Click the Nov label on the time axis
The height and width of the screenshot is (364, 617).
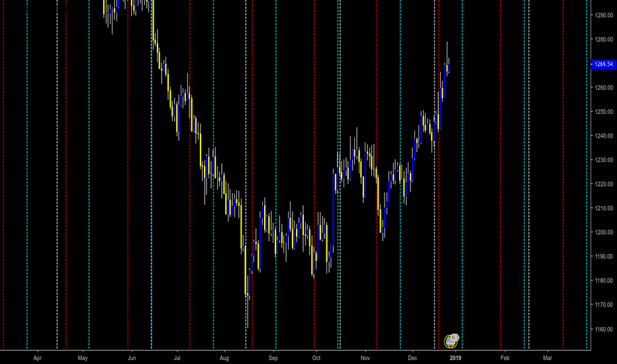[365, 358]
